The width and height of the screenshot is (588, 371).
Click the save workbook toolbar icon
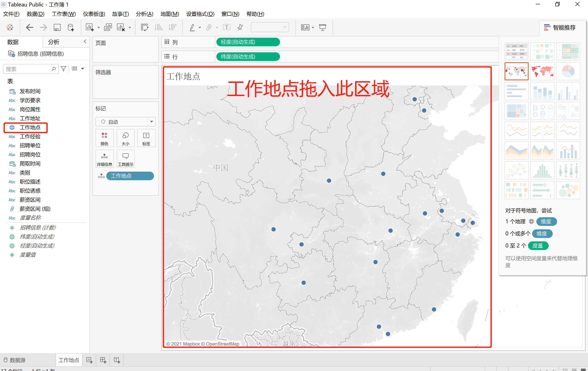tap(57, 27)
